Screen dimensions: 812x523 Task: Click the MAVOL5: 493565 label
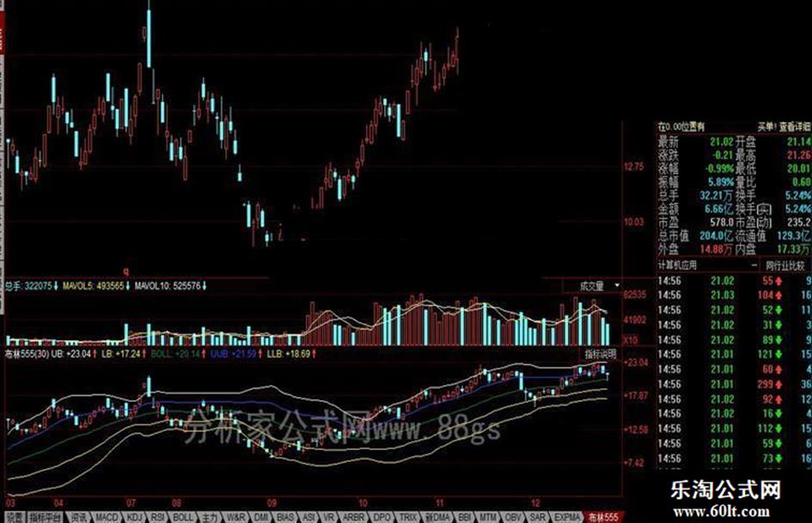click(x=94, y=286)
